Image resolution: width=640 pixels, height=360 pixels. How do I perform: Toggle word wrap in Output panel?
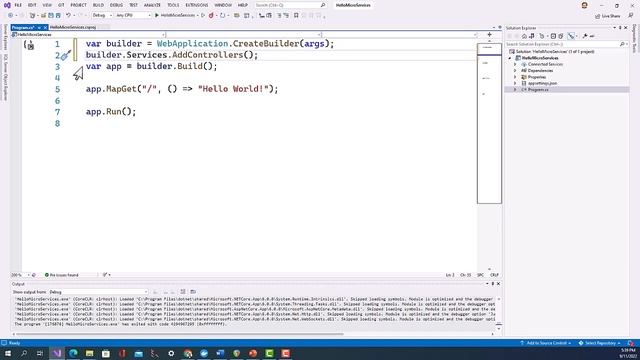[183, 292]
